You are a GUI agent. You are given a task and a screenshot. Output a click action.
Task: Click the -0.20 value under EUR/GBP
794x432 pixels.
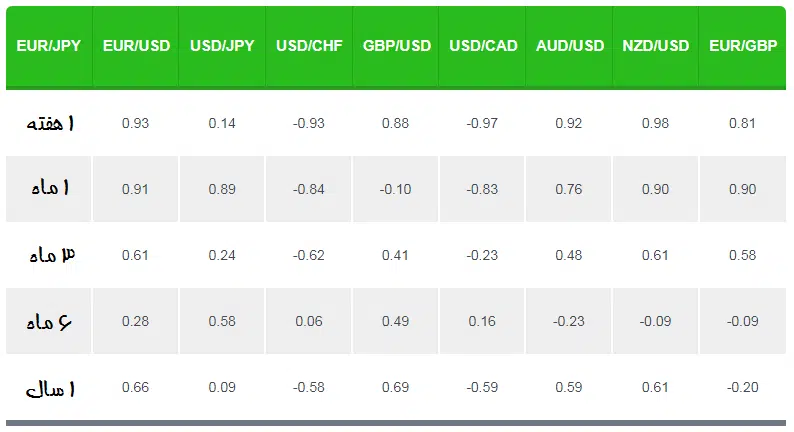tap(742, 387)
